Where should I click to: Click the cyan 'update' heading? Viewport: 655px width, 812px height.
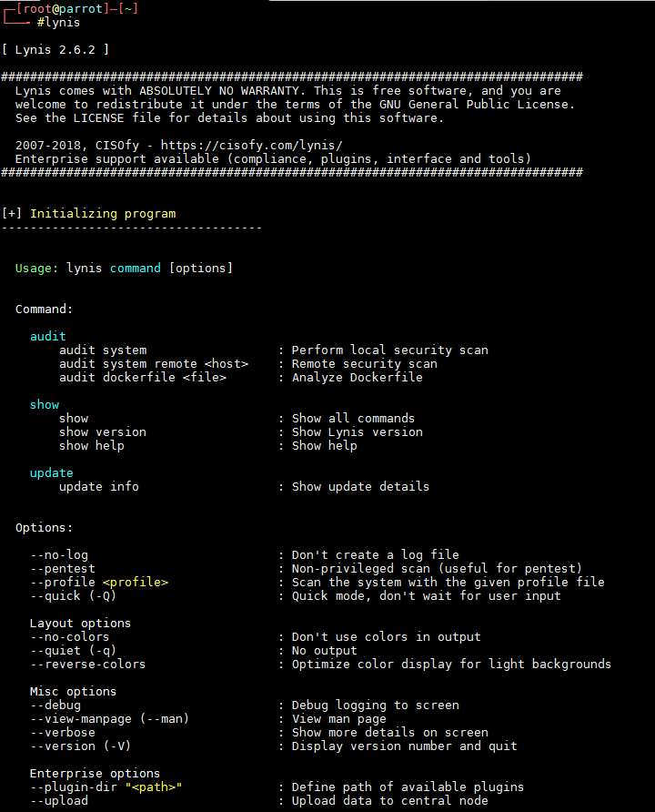[x=51, y=473]
